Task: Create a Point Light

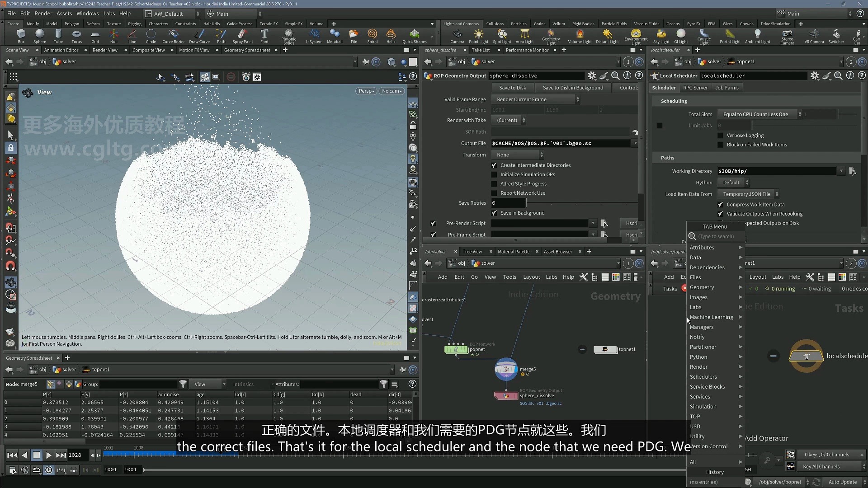Action: point(478,36)
